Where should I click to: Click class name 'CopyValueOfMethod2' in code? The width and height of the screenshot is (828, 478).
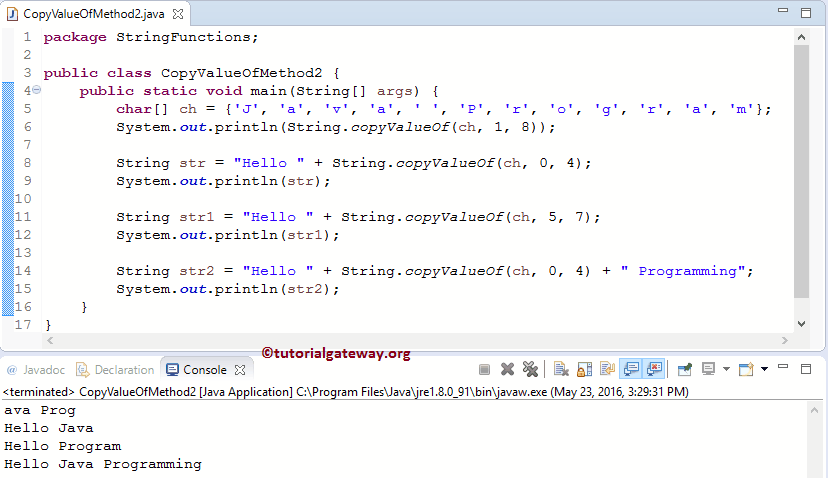pyautogui.click(x=241, y=73)
